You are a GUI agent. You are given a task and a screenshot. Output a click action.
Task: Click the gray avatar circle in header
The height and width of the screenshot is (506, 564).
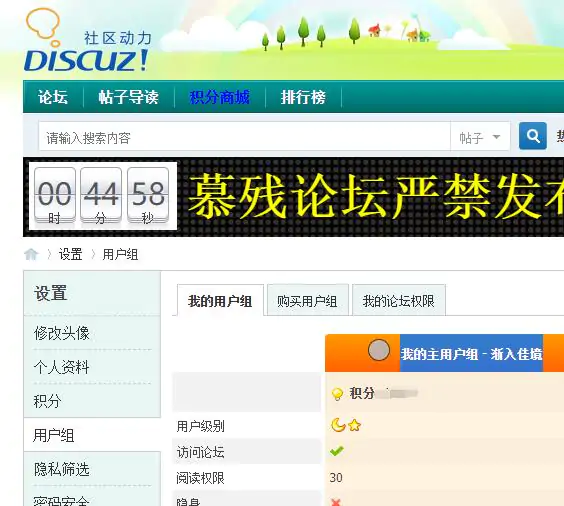tap(379, 350)
